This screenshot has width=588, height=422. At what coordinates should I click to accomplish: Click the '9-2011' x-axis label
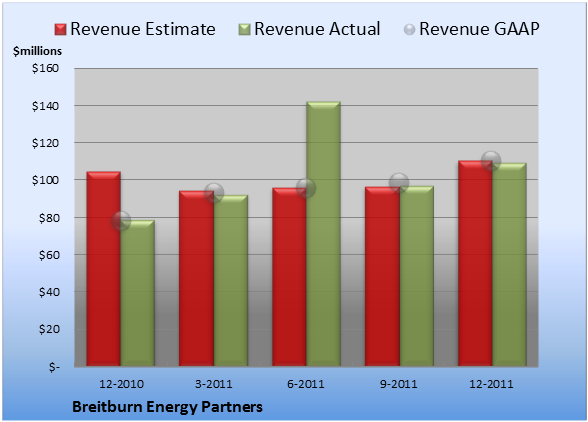coord(399,384)
